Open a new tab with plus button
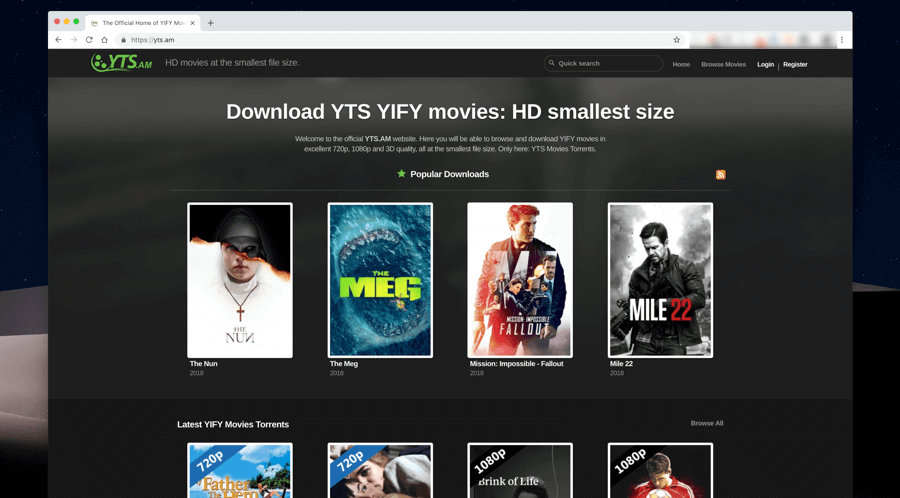The height and width of the screenshot is (498, 900). (211, 23)
